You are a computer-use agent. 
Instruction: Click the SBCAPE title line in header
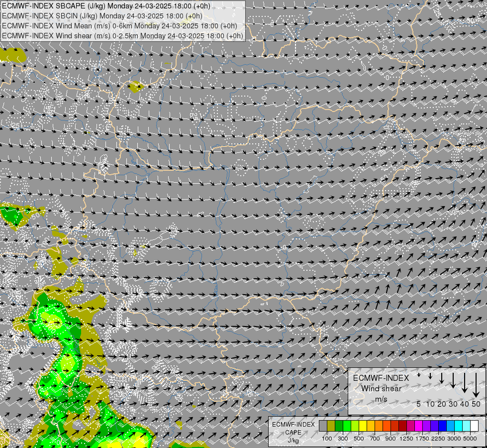tap(106, 6)
